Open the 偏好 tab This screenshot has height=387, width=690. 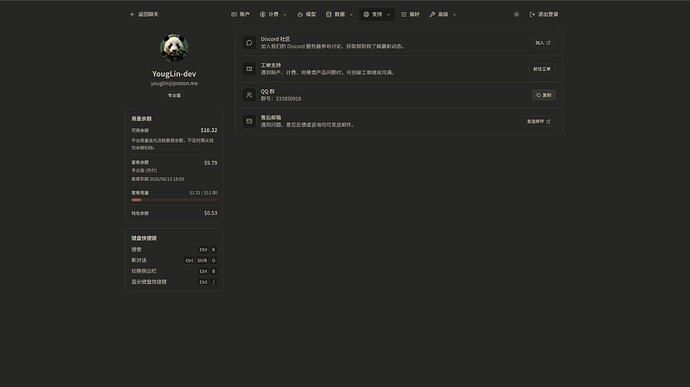click(410, 14)
